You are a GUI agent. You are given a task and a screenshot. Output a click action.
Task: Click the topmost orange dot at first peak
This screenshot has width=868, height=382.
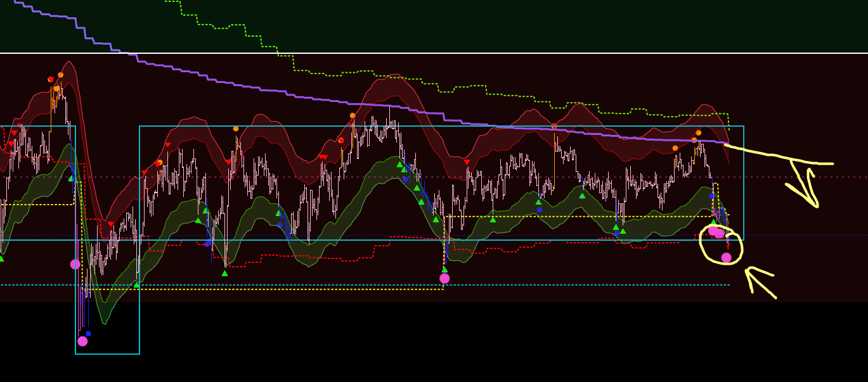tap(60, 75)
